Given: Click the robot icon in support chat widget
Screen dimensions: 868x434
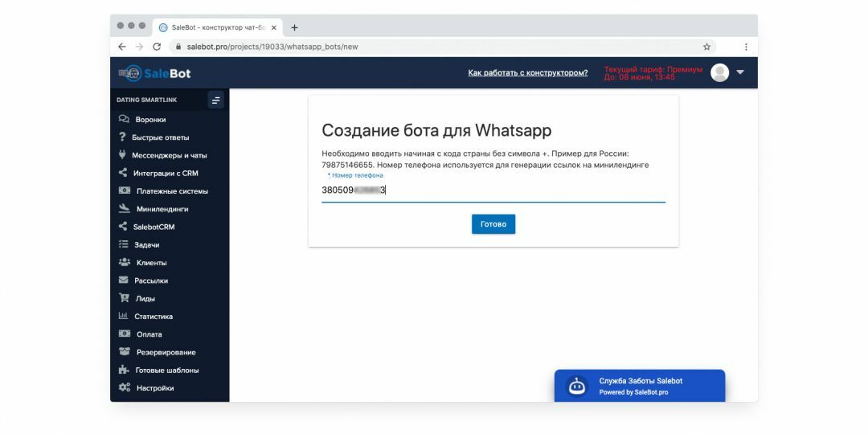Looking at the screenshot, I should [x=577, y=386].
